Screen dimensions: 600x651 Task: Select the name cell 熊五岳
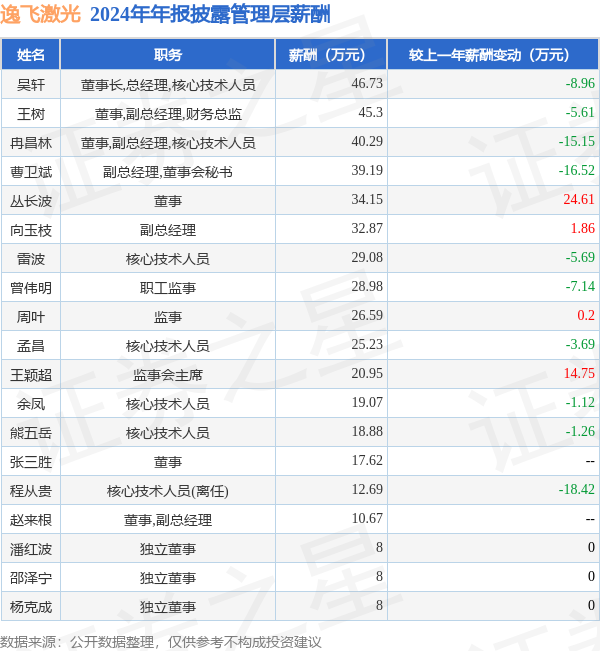tap(31, 433)
